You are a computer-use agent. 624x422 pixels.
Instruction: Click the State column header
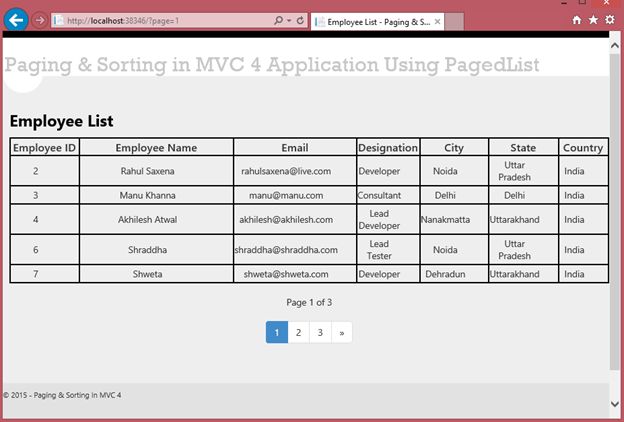pos(523,148)
